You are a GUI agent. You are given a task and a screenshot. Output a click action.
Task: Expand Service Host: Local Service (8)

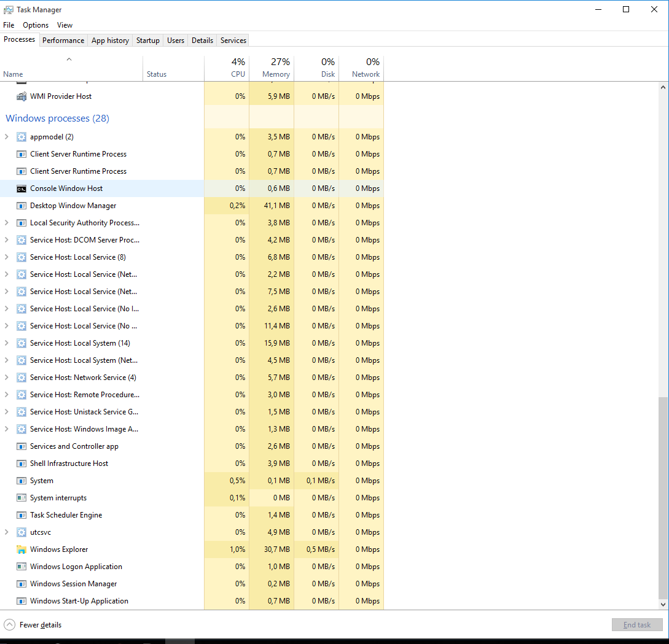click(6, 257)
